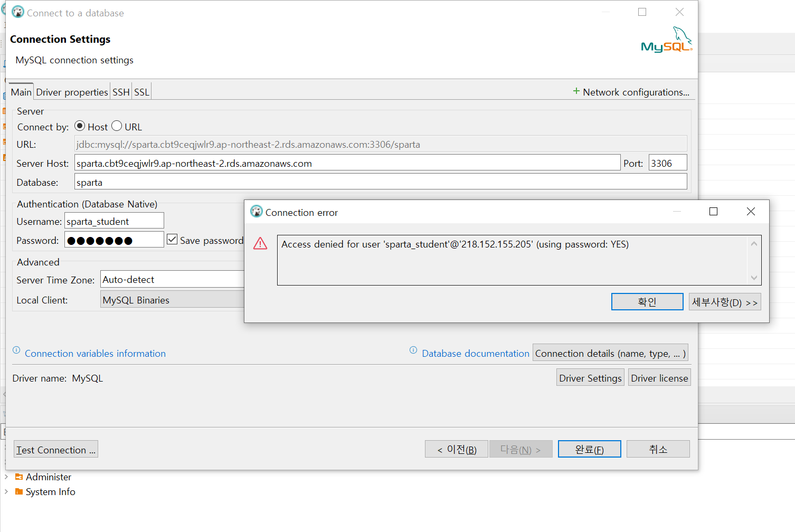The width and height of the screenshot is (795, 532).
Task: Select the System Info tree item
Action: click(x=51, y=491)
